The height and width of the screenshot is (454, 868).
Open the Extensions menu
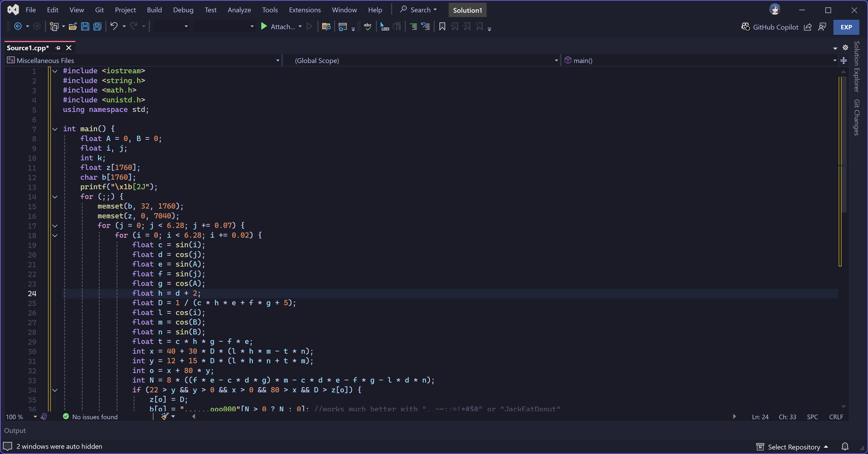(x=305, y=10)
